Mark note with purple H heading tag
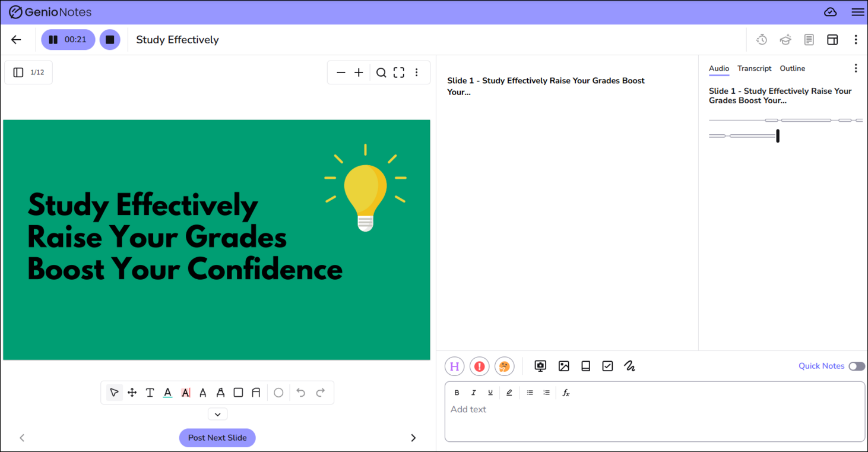 (x=455, y=366)
